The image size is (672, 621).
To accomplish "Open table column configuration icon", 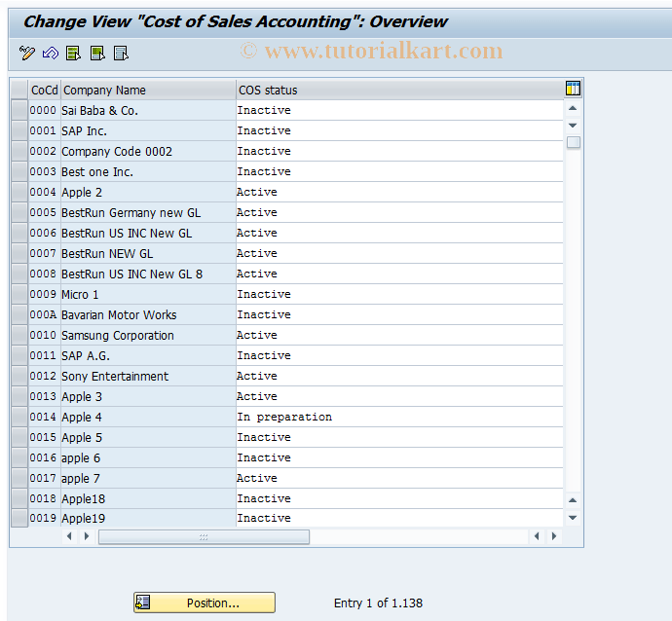I will pyautogui.click(x=573, y=89).
